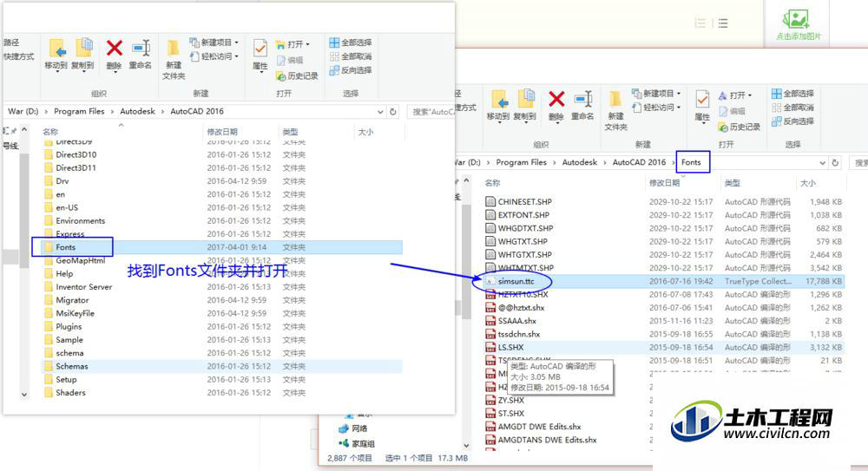Viewport: 868px width, 471px height.
Task: Open address history dropdown in right window
Action: (823, 163)
